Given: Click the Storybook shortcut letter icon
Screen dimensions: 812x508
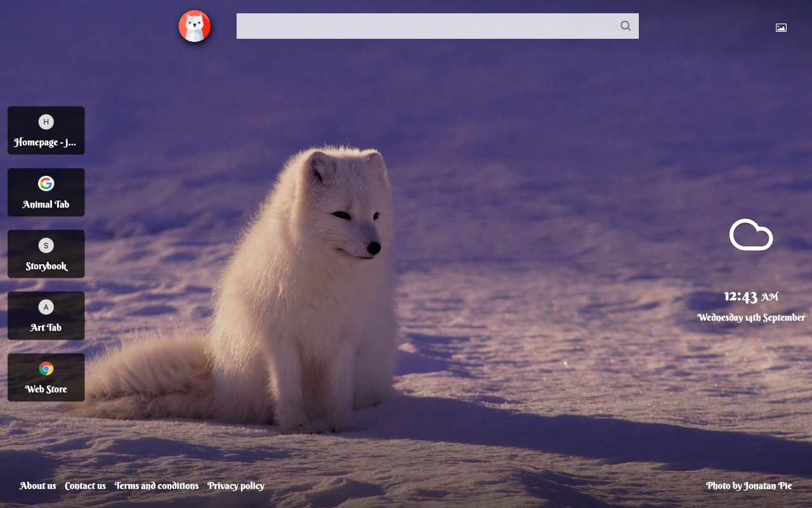Looking at the screenshot, I should pyautogui.click(x=46, y=244).
